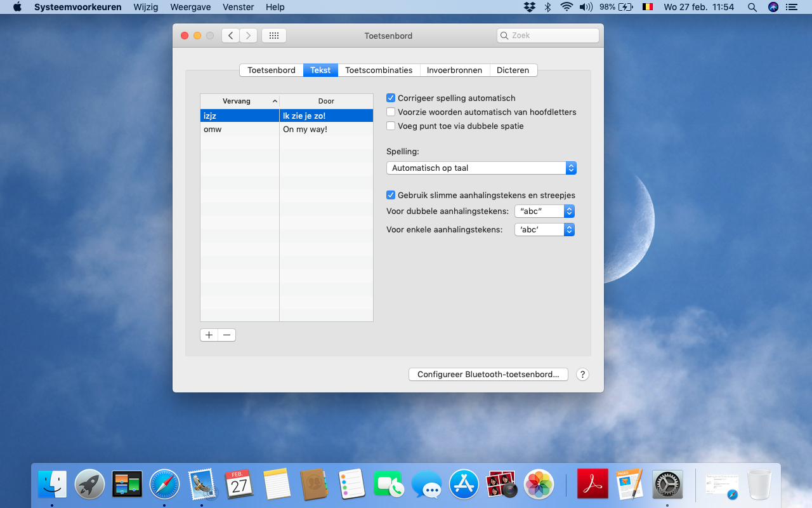The height and width of the screenshot is (508, 812).
Task: Open the enkele aanhalingstekens style dropdown
Action: point(544,230)
